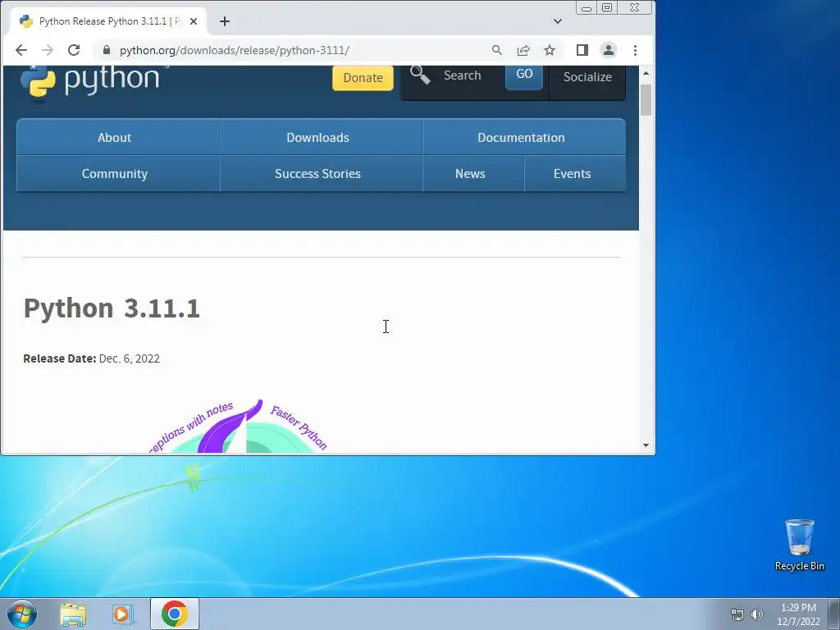This screenshot has height=630, width=840.
Task: Click the tab search chevron
Action: [x=558, y=21]
